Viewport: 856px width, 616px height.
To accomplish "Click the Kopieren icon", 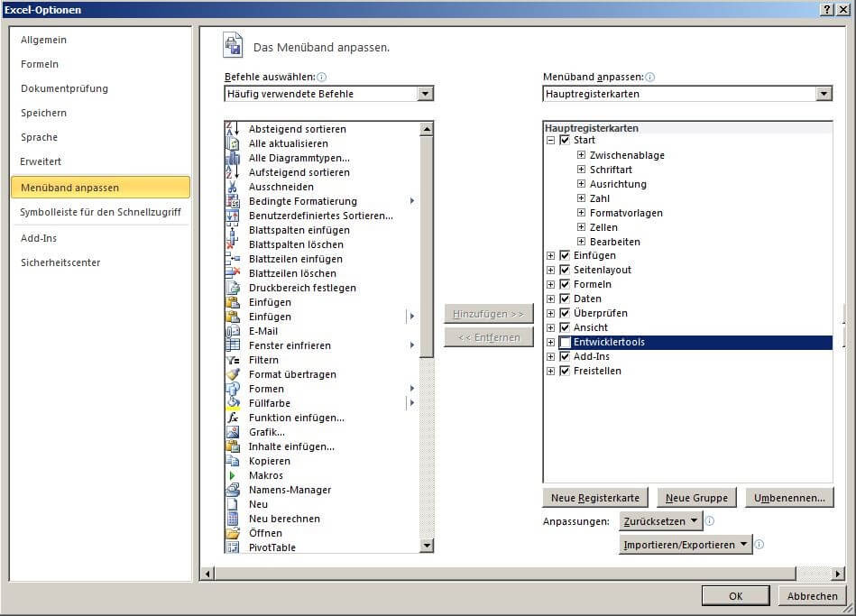I will (233, 461).
